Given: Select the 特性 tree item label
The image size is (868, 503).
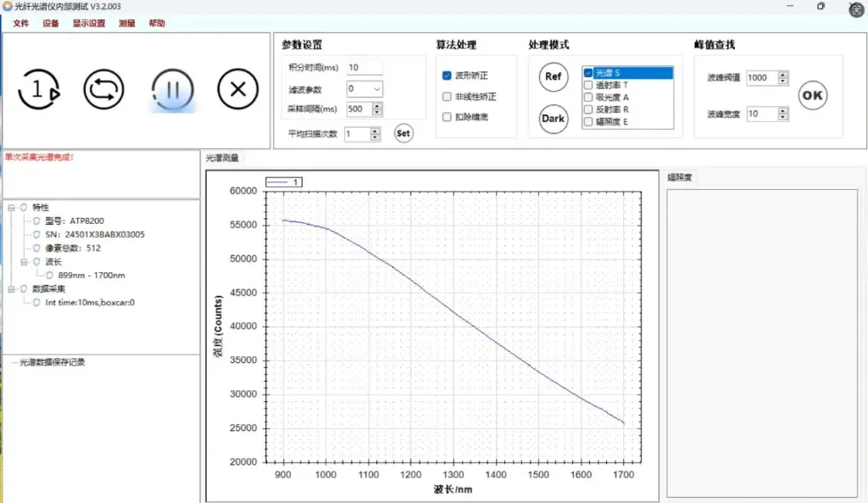Looking at the screenshot, I should point(41,208).
